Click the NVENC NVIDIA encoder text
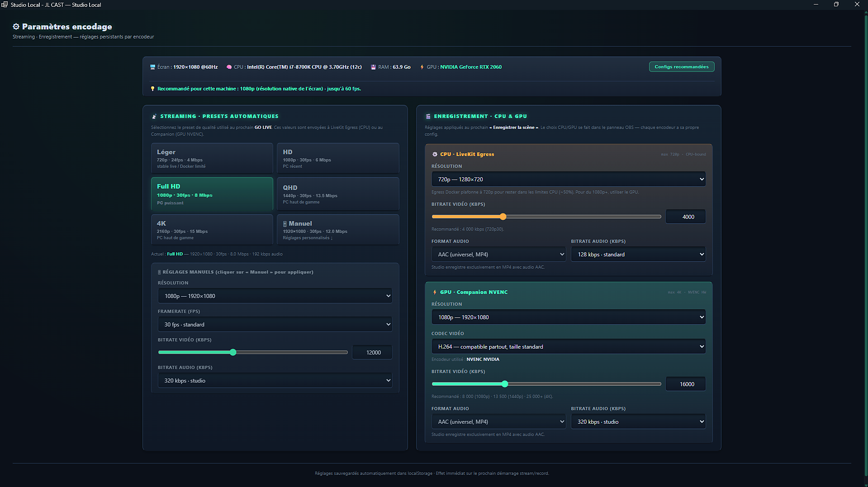The width and height of the screenshot is (868, 487). coord(483,359)
